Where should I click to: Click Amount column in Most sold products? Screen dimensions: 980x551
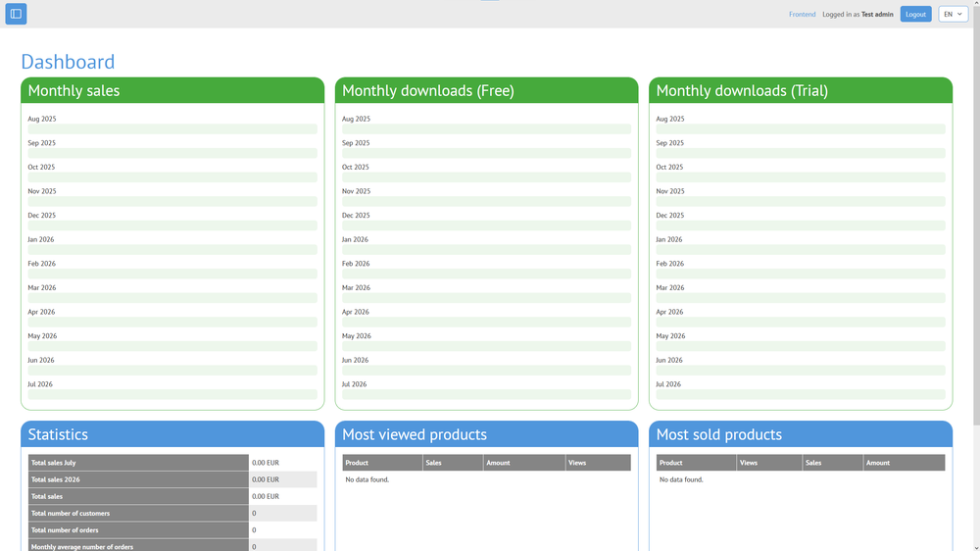[905, 463]
